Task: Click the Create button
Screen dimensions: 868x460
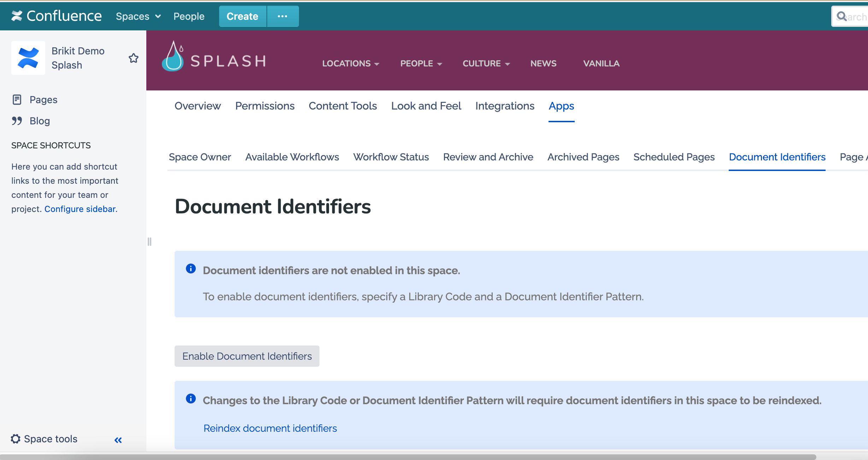Action: 242,16
